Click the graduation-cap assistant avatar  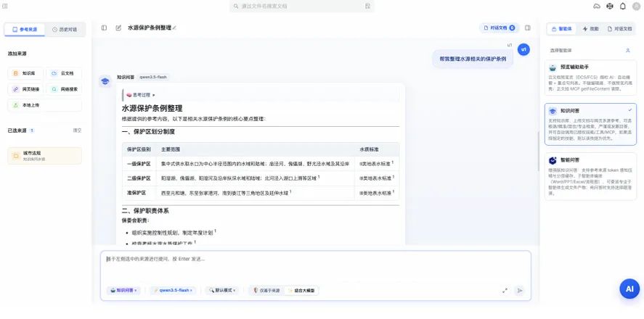point(105,81)
